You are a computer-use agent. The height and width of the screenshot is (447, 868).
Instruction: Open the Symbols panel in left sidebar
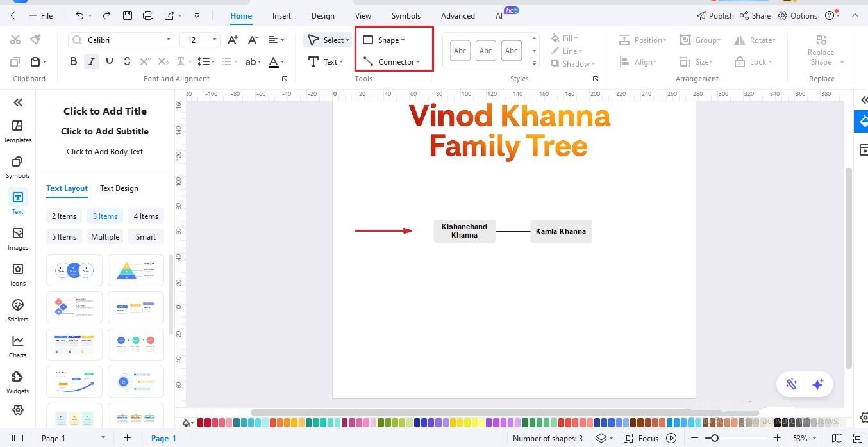pyautogui.click(x=17, y=167)
